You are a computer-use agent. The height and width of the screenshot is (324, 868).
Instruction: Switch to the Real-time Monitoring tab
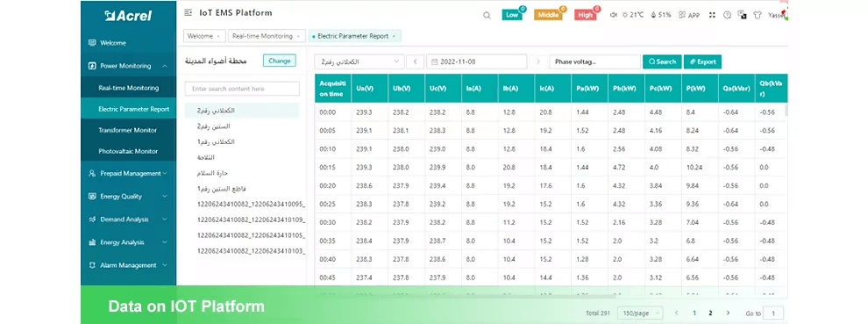click(262, 36)
